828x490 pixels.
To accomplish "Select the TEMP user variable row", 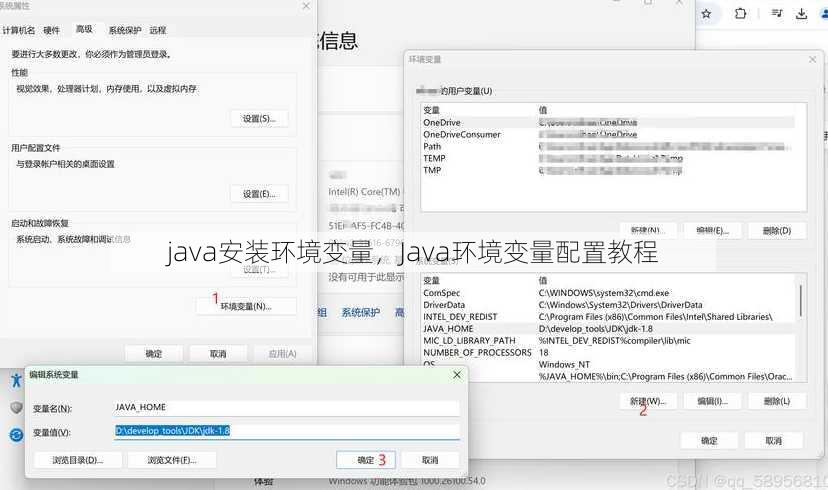I will pyautogui.click(x=608, y=158).
